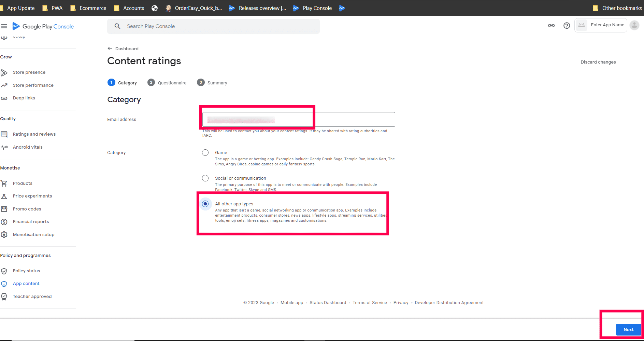Open Financial reports page
Screen dimensions: 644x341
31,222
